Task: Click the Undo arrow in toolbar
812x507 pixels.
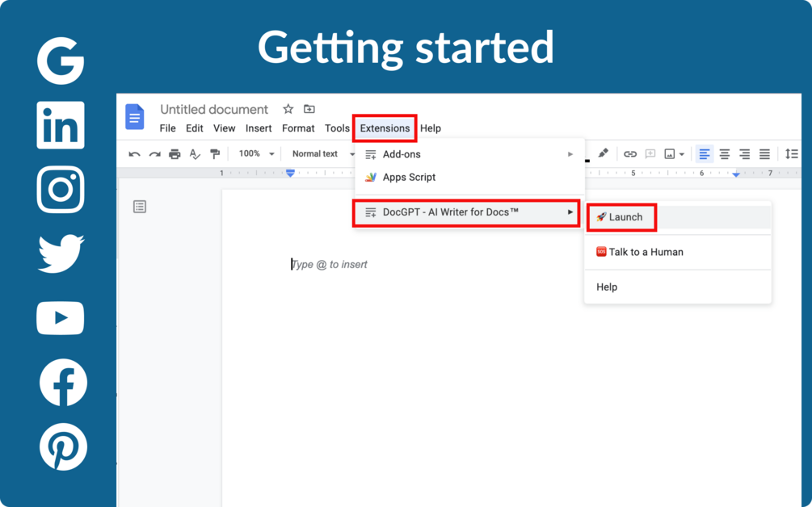Action: (x=134, y=154)
